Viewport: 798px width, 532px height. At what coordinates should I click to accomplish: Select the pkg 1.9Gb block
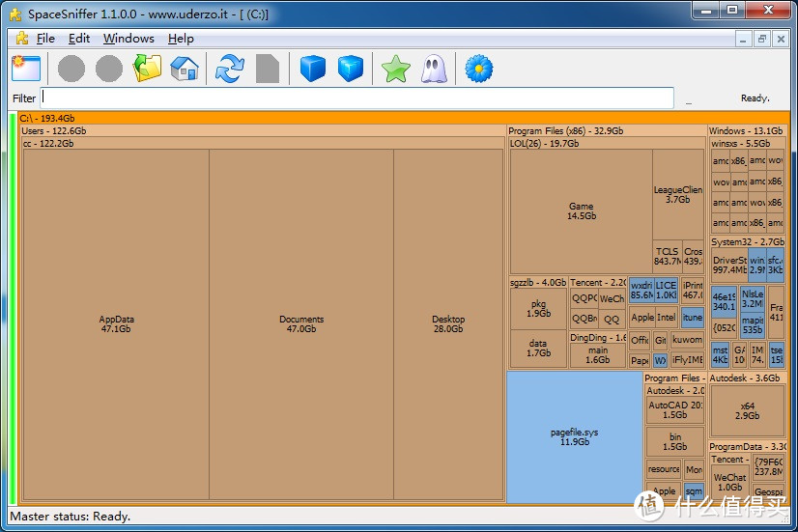538,308
